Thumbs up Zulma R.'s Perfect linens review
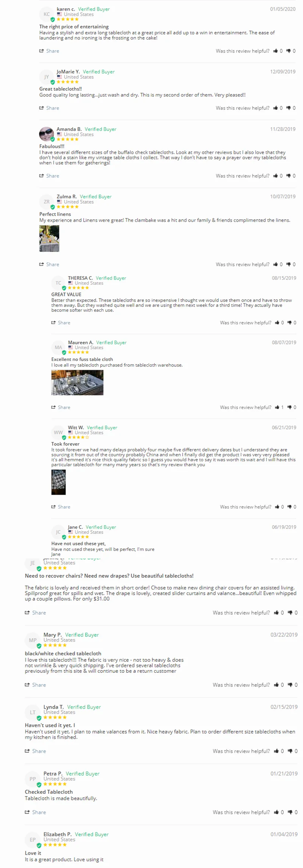The width and height of the screenshot is (303, 868). [275, 264]
